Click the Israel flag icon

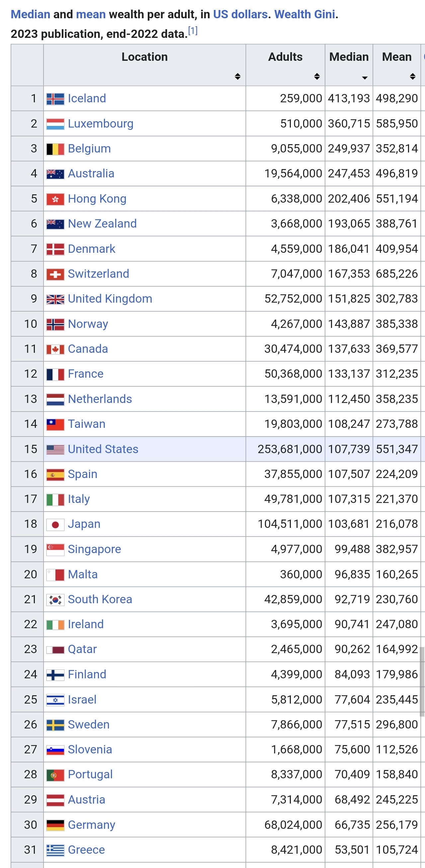click(55, 700)
